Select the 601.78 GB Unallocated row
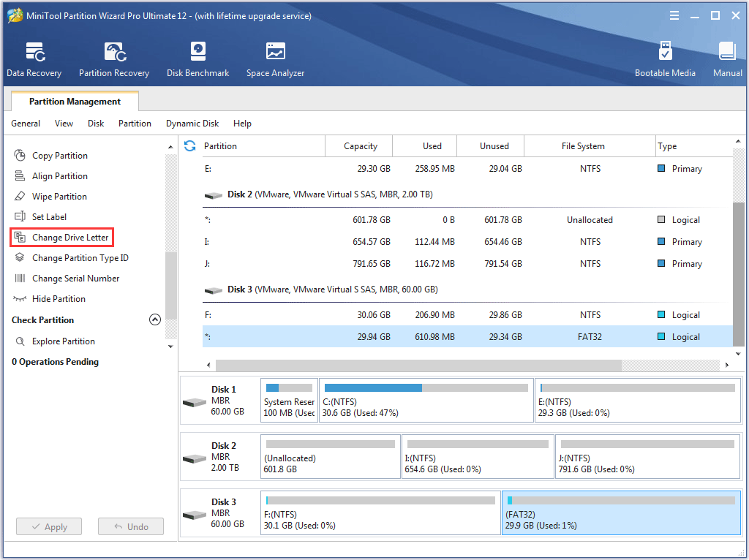749x560 pixels. tap(467, 219)
